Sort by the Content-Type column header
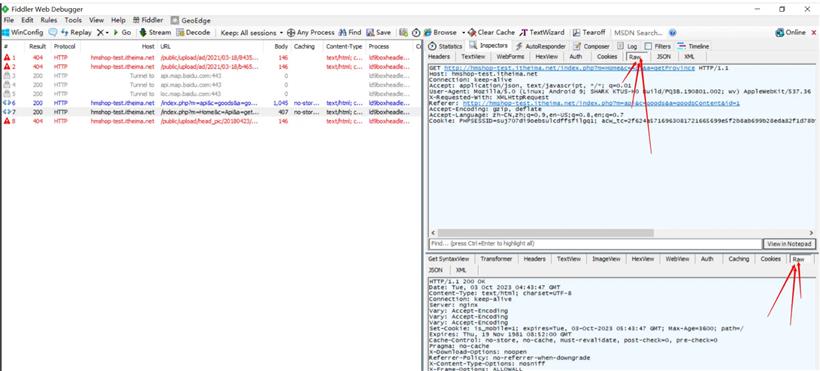 [345, 47]
